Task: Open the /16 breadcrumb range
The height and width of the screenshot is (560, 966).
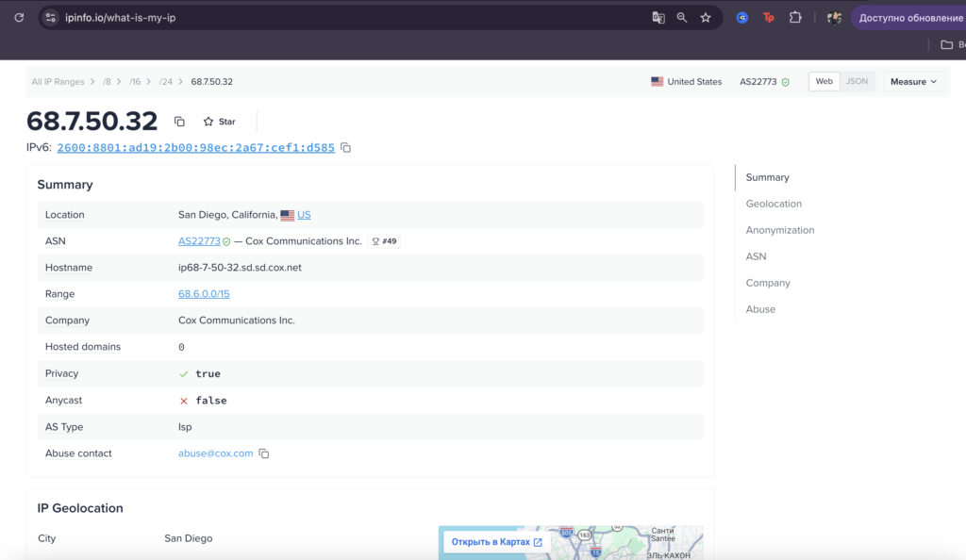Action: pos(135,81)
